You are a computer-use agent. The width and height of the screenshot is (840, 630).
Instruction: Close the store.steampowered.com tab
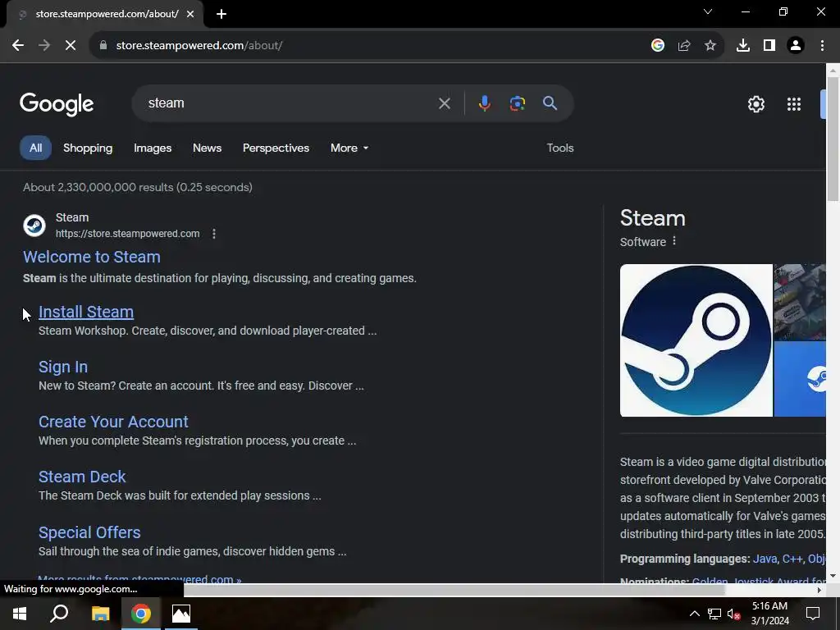[x=190, y=15]
